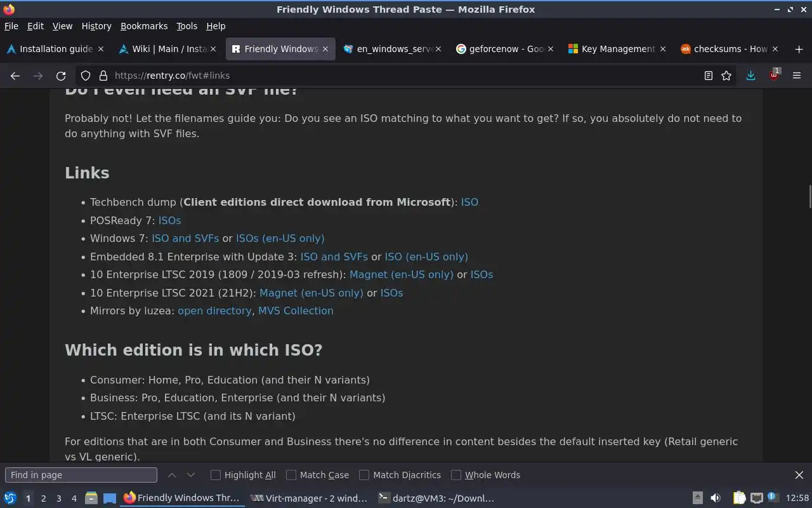This screenshot has width=812, height=508.
Task: Close the find in page bar
Action: click(799, 475)
